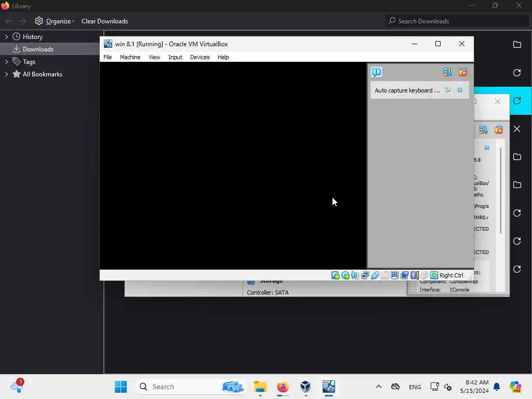This screenshot has height=399, width=532.
Task: Expand the All Bookmarks tree node
Action: pyautogui.click(x=6, y=74)
